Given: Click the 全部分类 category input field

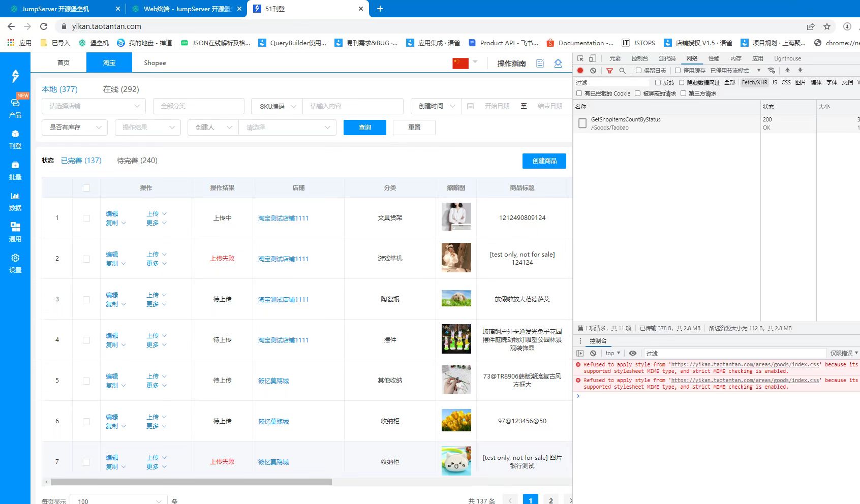Looking at the screenshot, I should pyautogui.click(x=199, y=106).
